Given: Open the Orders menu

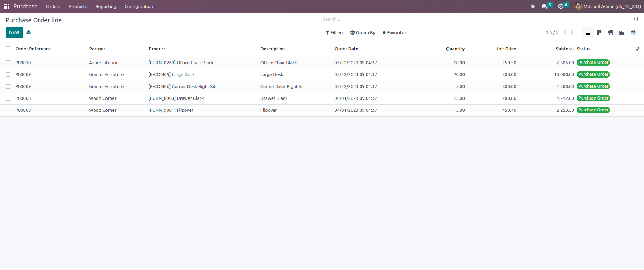Looking at the screenshot, I should [53, 6].
